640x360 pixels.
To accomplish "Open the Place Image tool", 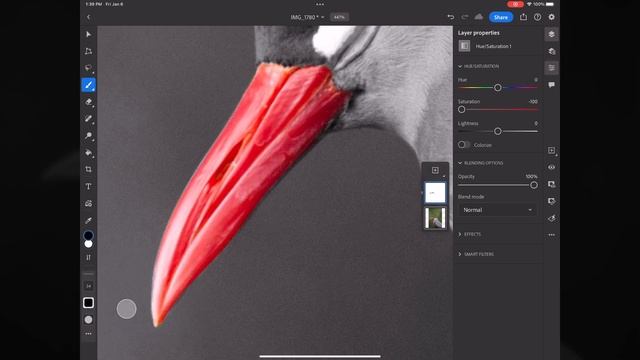I will coord(89,203).
